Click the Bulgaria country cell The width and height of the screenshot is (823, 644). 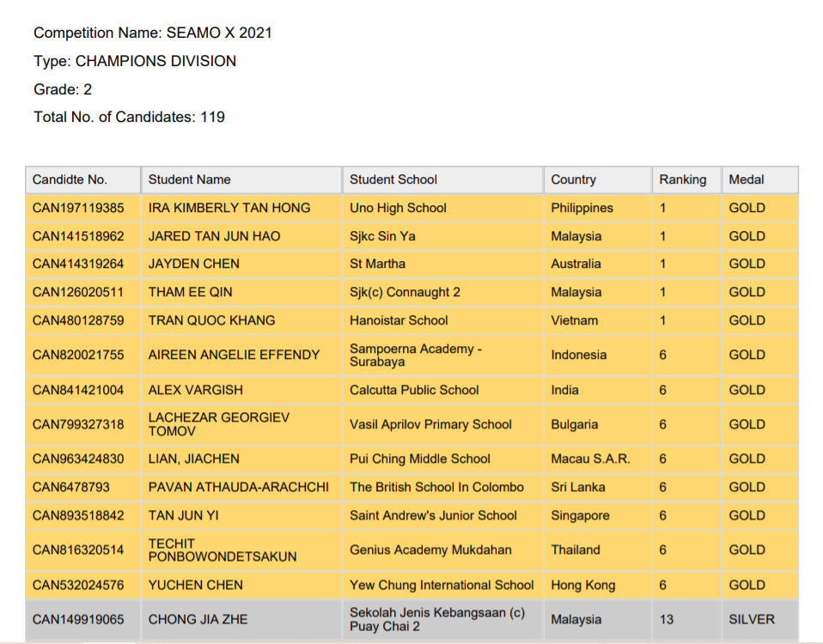(576, 424)
